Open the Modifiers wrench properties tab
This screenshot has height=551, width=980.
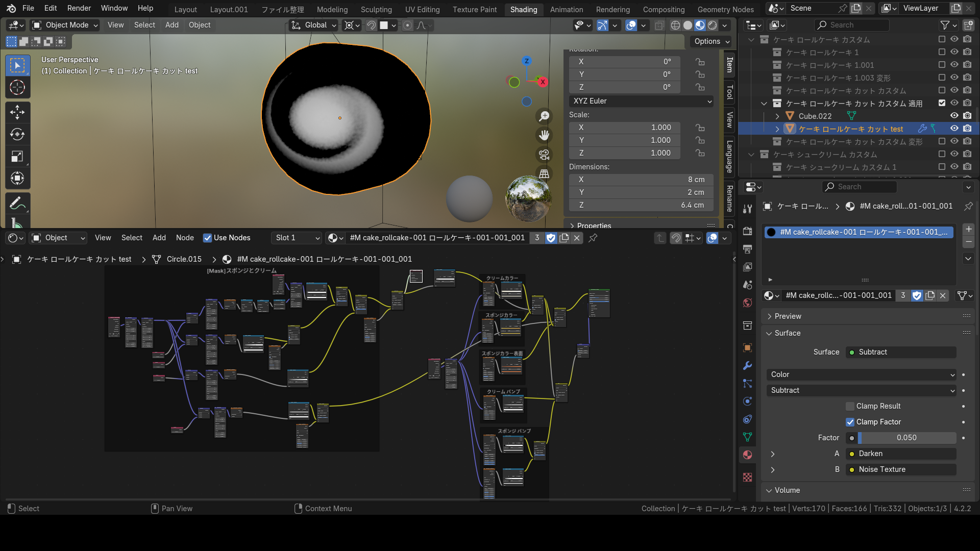(x=747, y=366)
